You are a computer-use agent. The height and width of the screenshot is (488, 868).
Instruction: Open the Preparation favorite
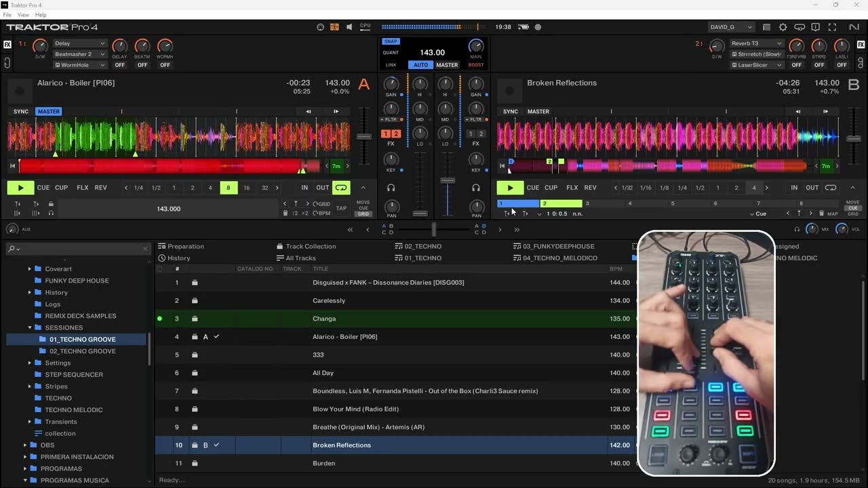(181, 247)
